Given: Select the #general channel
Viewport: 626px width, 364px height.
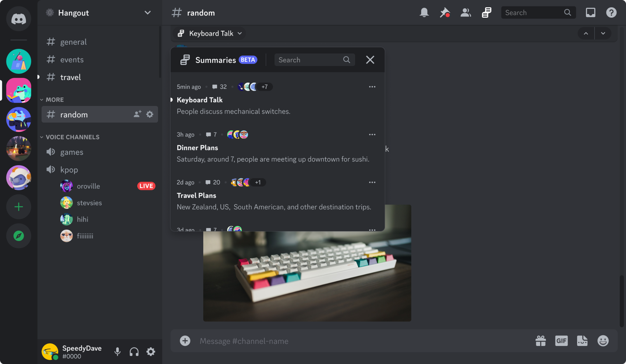Looking at the screenshot, I should [x=73, y=42].
